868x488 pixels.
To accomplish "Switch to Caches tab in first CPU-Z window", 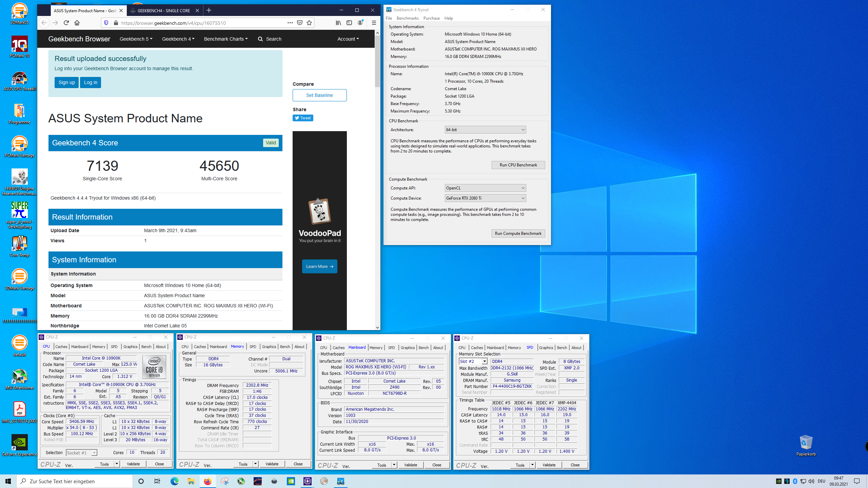I will (x=61, y=347).
